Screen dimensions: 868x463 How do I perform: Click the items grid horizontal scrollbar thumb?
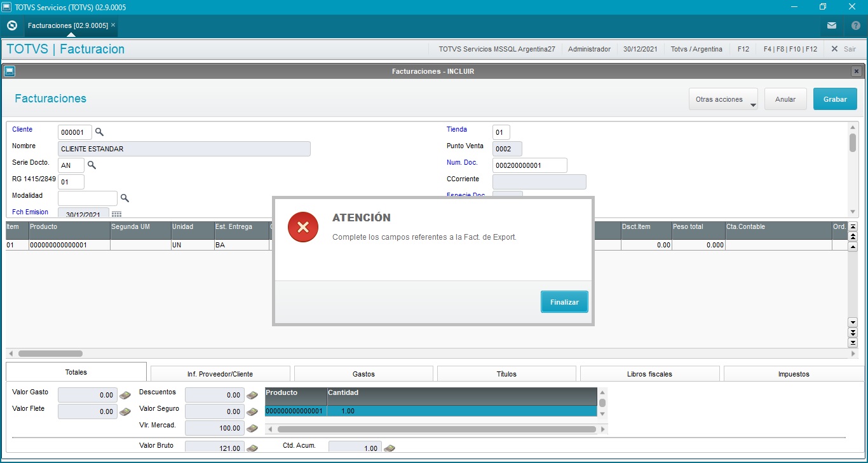point(50,354)
